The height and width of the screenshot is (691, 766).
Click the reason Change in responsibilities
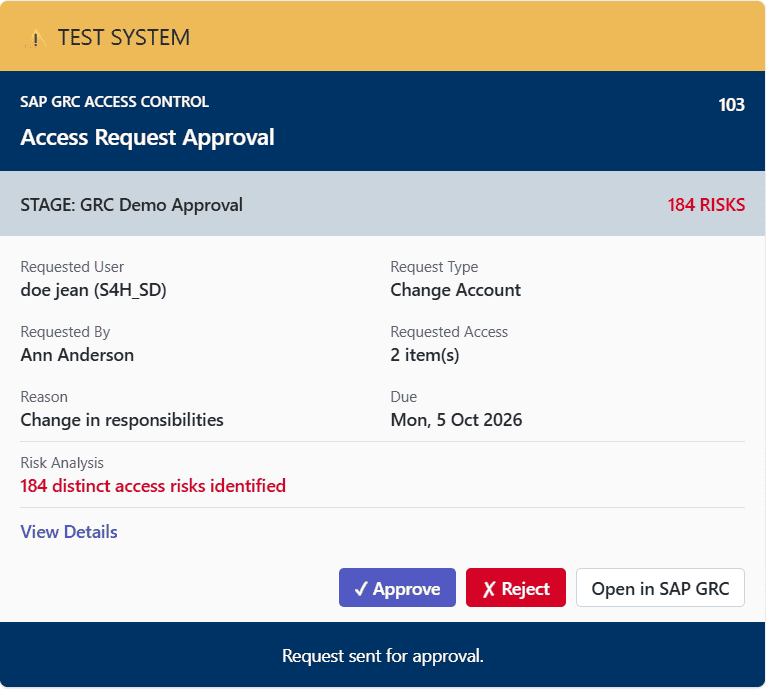click(x=122, y=420)
